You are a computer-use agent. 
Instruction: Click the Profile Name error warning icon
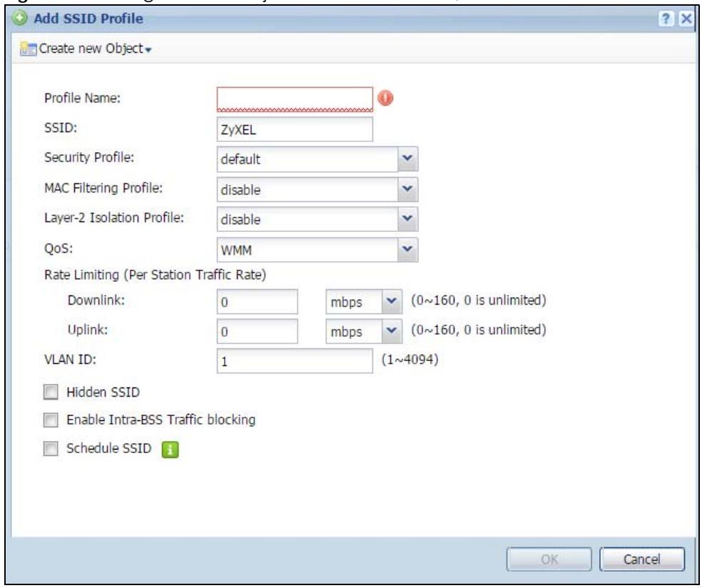pyautogui.click(x=385, y=98)
